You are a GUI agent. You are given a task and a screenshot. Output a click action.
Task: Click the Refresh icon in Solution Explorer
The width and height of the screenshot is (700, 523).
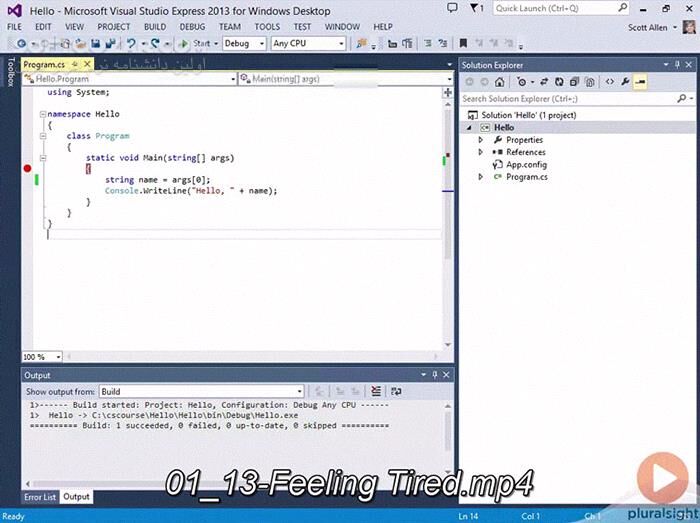click(x=561, y=82)
